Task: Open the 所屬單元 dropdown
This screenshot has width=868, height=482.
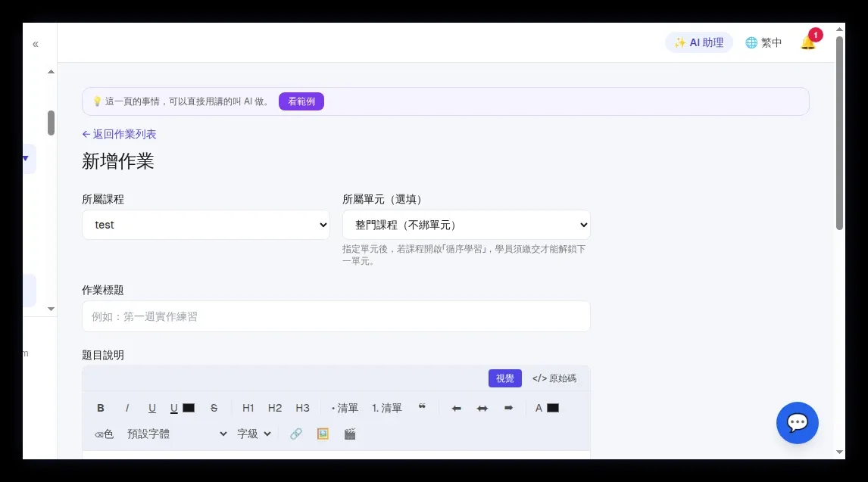Action: [466, 225]
